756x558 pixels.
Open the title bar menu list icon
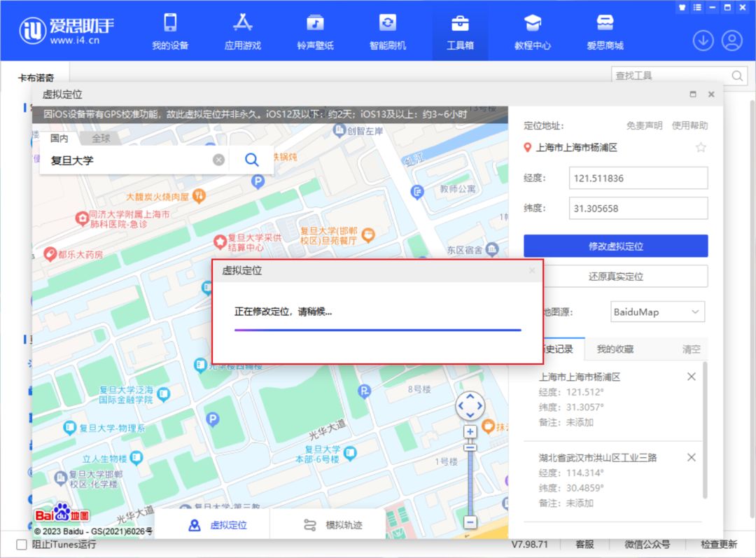(697, 7)
